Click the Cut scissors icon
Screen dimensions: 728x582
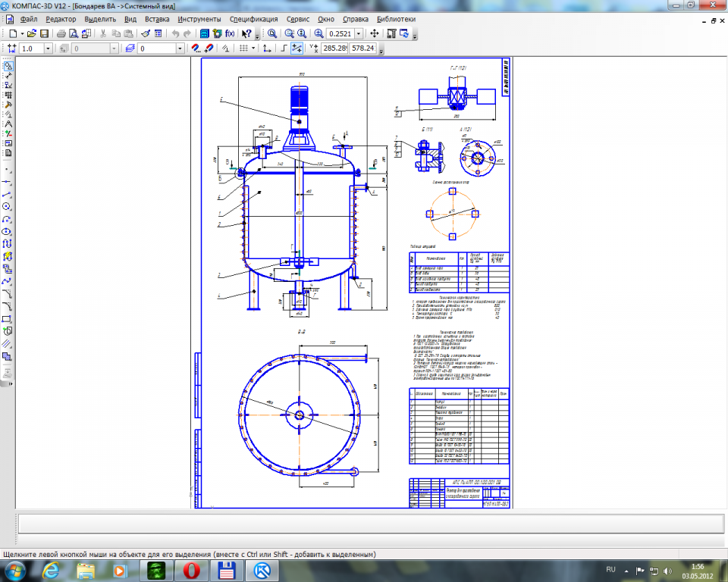(103, 33)
